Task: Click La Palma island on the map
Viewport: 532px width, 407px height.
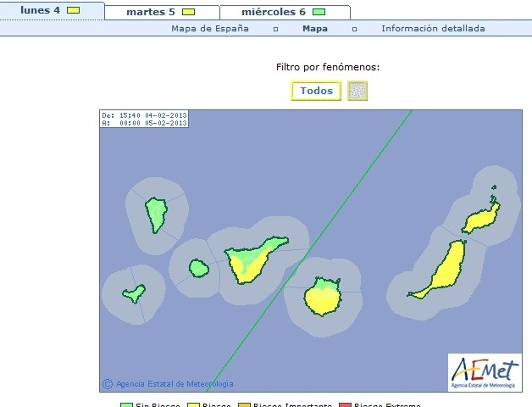Action: pyautogui.click(x=156, y=213)
